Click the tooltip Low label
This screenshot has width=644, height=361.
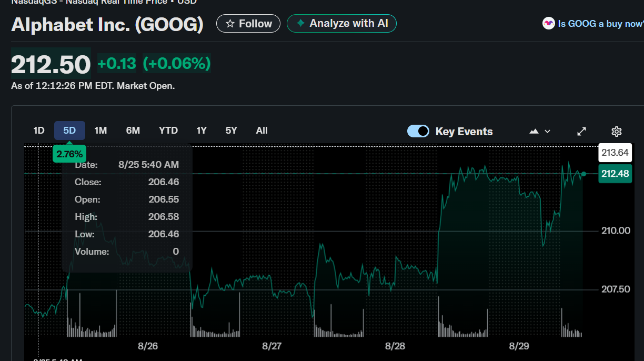[x=85, y=234]
